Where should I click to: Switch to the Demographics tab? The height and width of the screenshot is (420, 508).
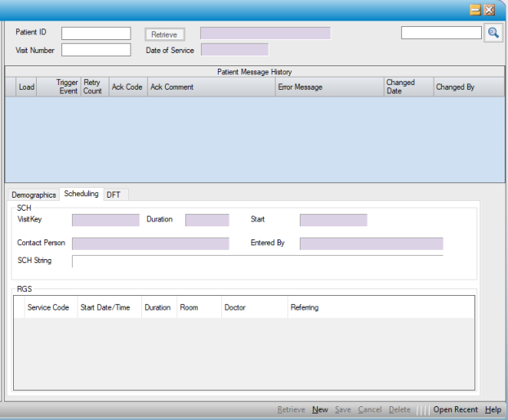coord(33,194)
